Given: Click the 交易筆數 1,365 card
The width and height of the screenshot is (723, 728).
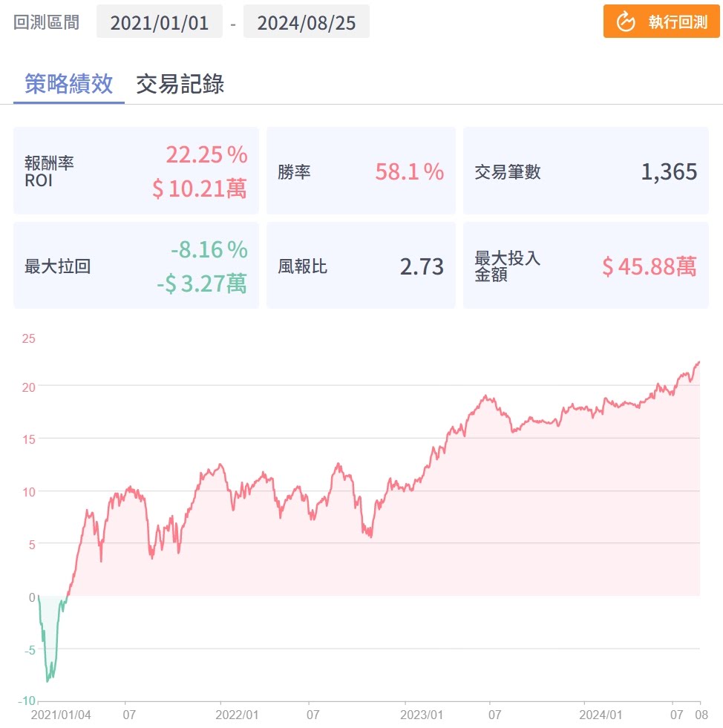Looking at the screenshot, I should tap(586, 171).
